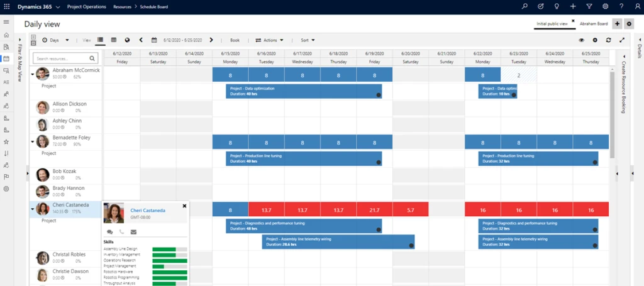Open Abraham's Data optimization 40 hrs booking
Viewport: 644px width, 286px height.
pyautogui.click(x=304, y=91)
